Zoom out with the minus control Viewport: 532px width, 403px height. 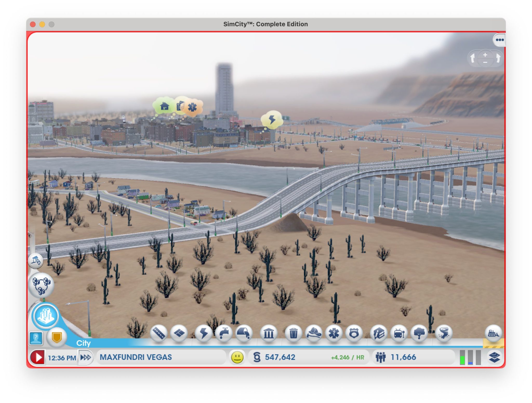[485, 62]
